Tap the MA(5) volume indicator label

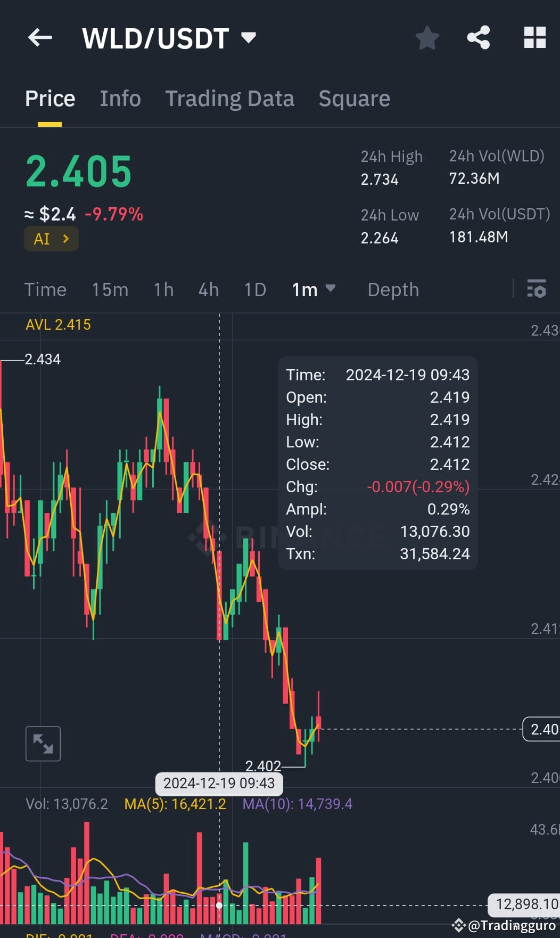pos(175,804)
